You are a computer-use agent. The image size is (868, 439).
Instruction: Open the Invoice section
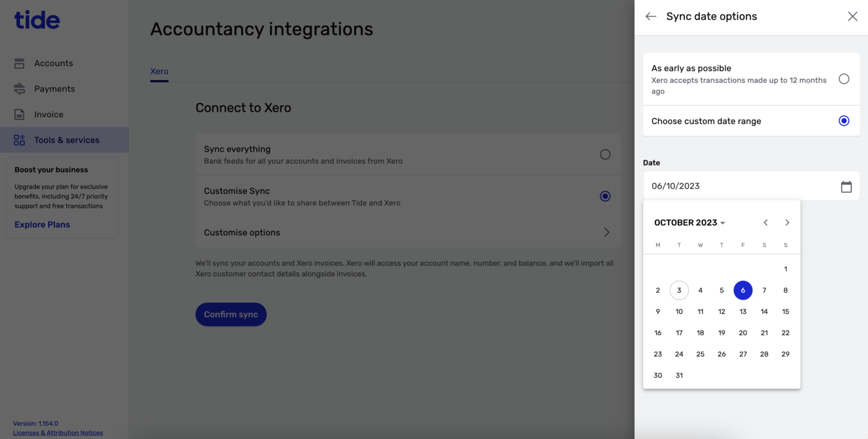[49, 114]
